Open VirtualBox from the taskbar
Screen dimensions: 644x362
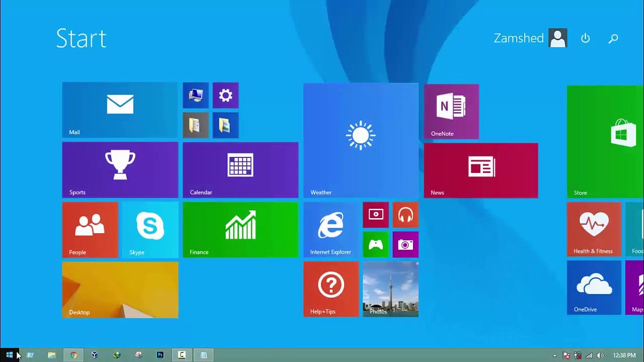click(x=95, y=355)
